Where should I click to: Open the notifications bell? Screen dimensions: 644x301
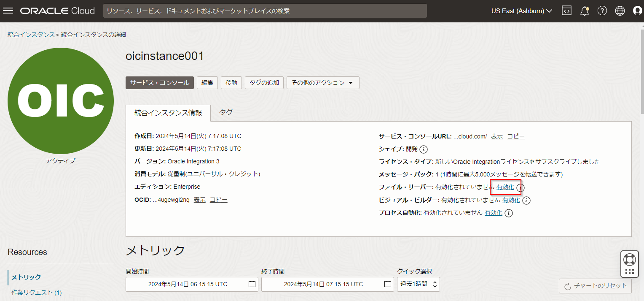click(x=584, y=11)
